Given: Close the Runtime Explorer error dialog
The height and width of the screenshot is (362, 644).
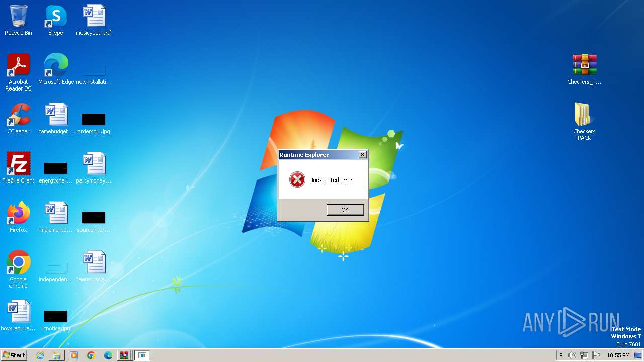Looking at the screenshot, I should [362, 155].
